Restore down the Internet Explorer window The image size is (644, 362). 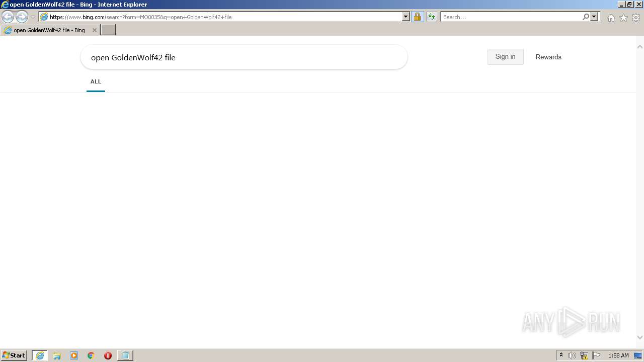click(629, 5)
